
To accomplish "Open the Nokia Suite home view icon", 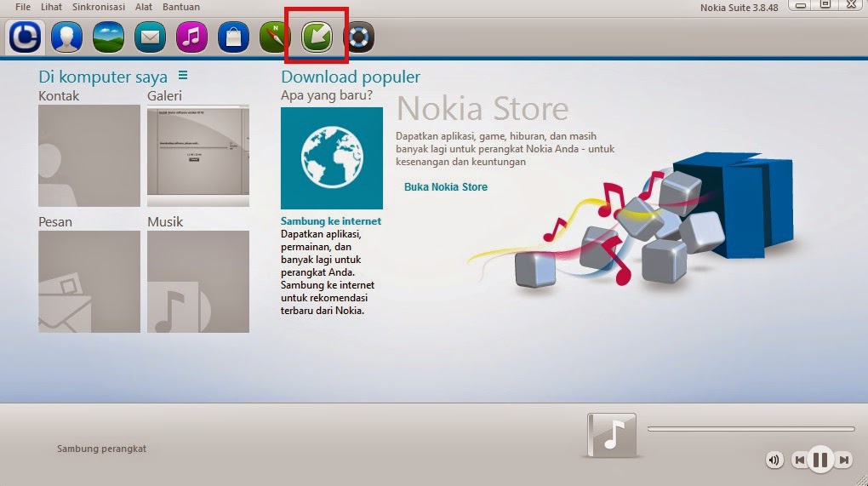I will [x=26, y=37].
